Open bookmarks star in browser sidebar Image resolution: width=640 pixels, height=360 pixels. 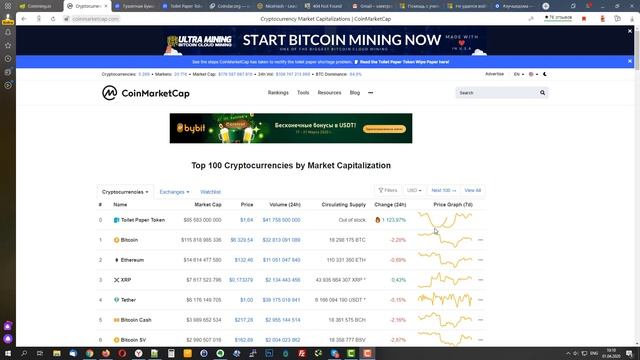tap(8, 45)
